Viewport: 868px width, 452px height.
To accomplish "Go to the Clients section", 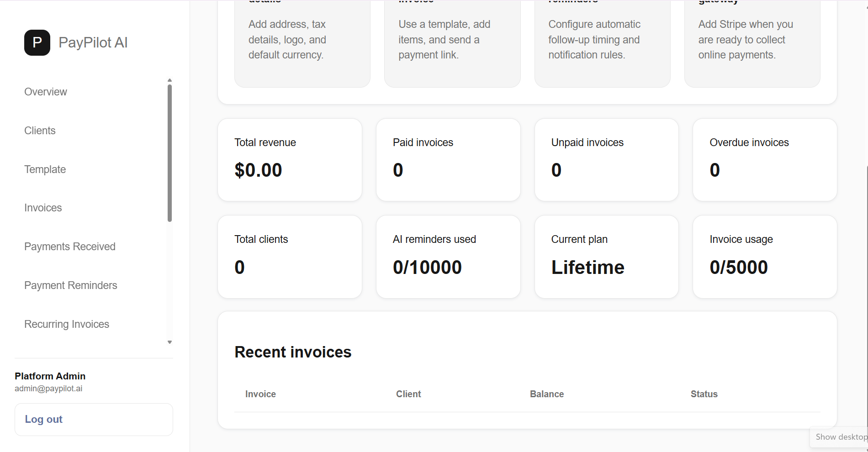I will [40, 131].
